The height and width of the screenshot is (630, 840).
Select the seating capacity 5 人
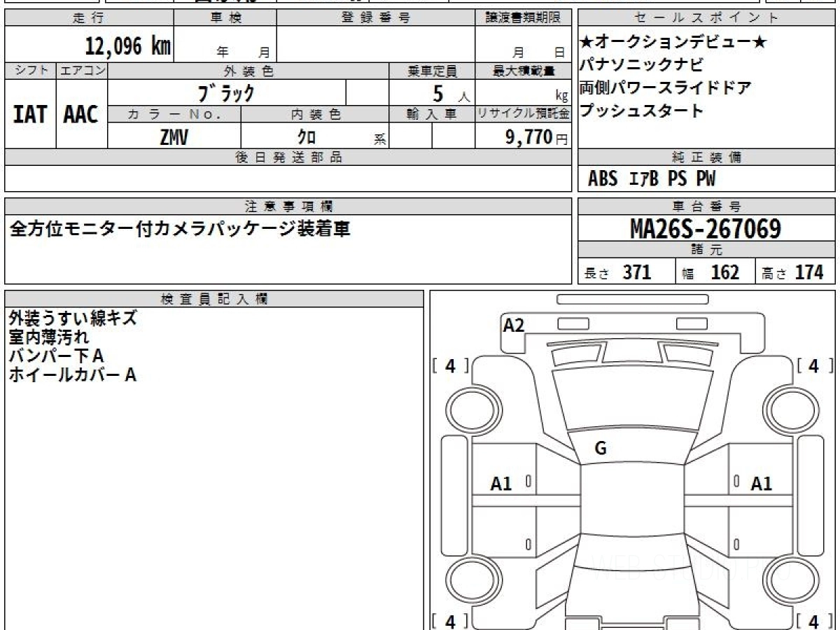tap(451, 93)
